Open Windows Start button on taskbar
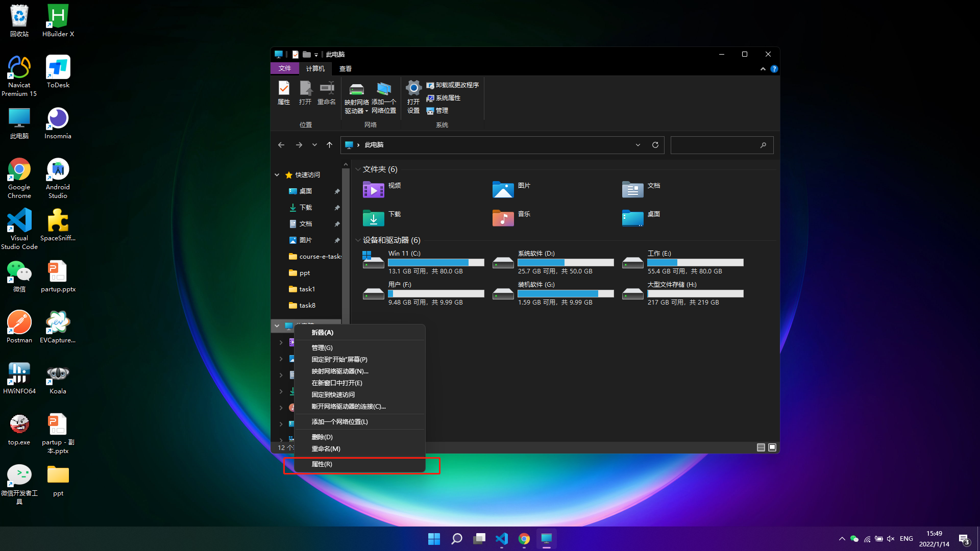980x551 pixels. [x=434, y=539]
